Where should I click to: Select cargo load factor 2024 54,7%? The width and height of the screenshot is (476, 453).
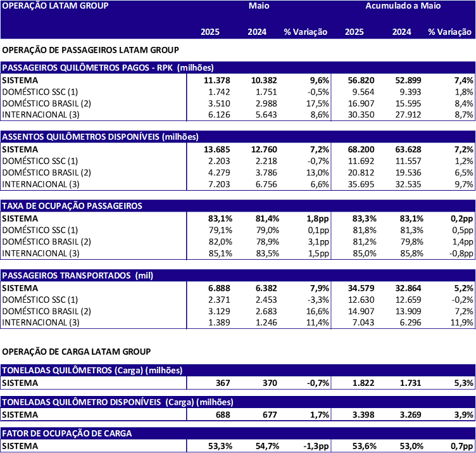pos(268,446)
